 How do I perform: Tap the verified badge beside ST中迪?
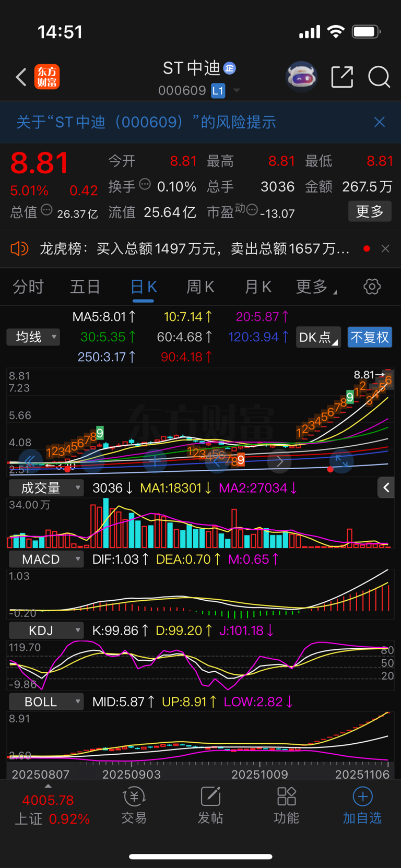click(229, 68)
